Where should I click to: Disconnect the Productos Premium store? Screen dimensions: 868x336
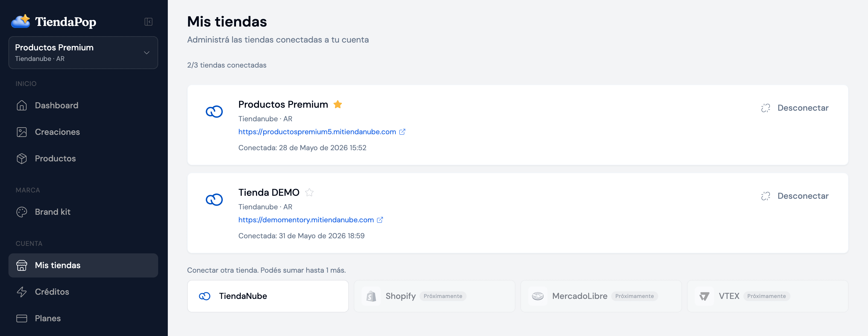795,108
